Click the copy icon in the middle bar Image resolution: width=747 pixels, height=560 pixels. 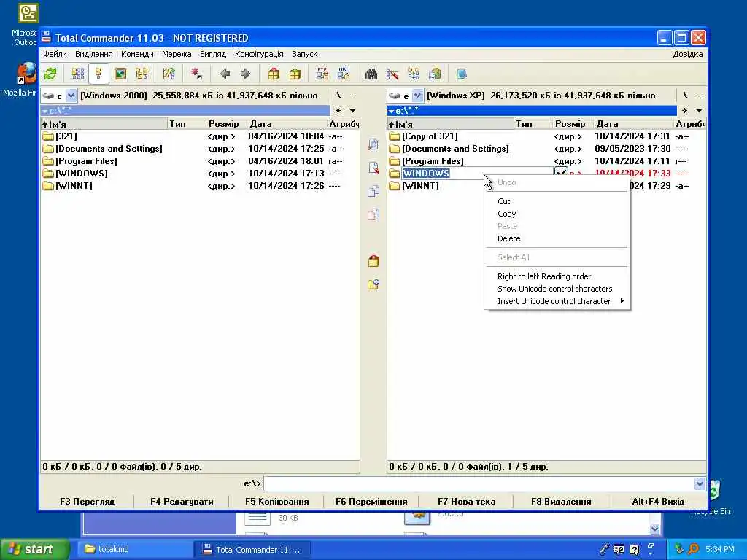(373, 191)
